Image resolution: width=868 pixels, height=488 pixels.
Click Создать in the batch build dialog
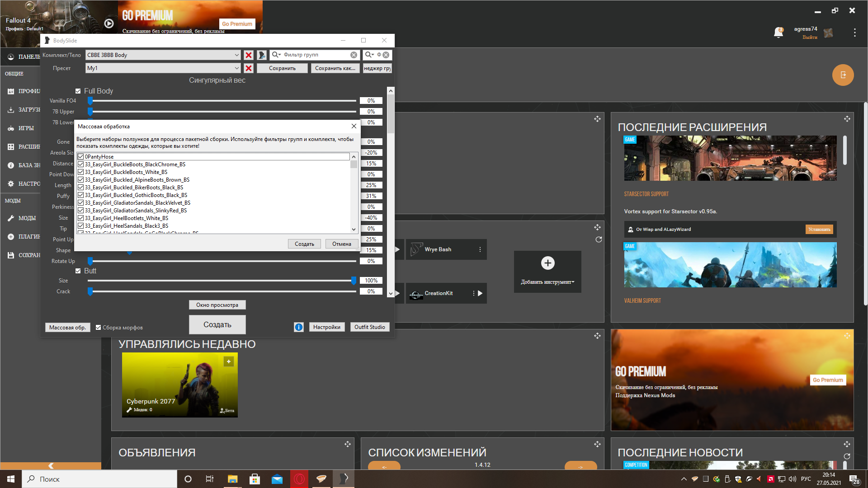pyautogui.click(x=304, y=244)
